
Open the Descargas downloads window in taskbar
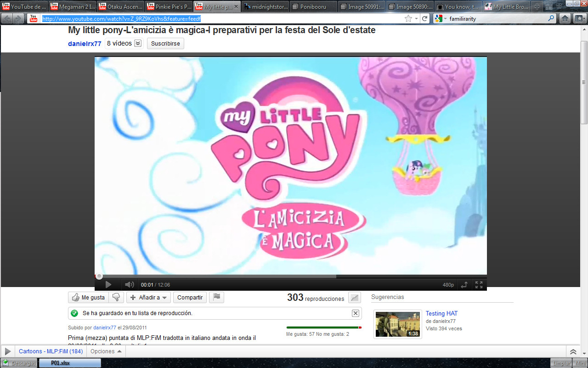click(x=19, y=363)
